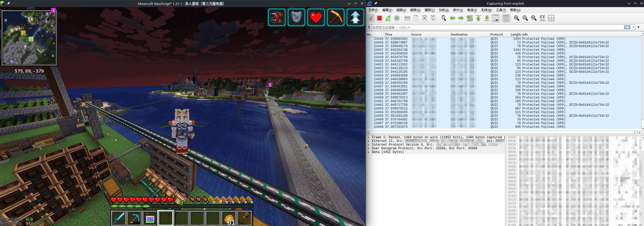Open the 分析(A) menu
This screenshot has width=644, height=226.
click(444, 10)
